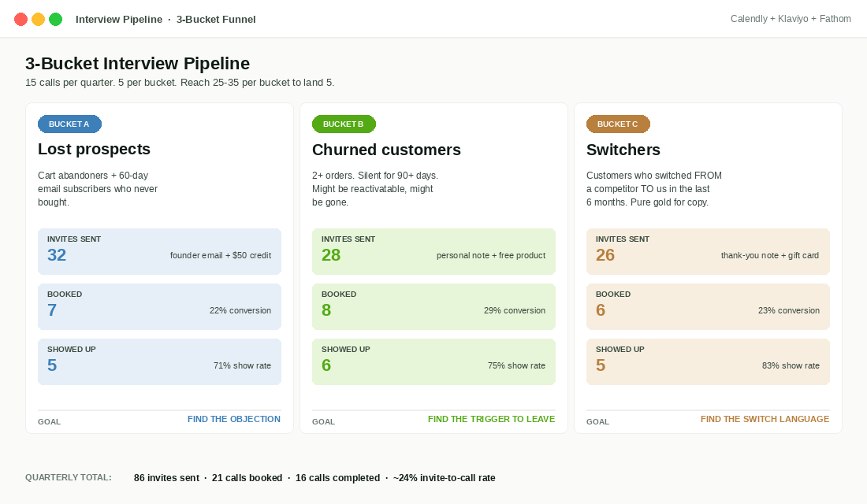The height and width of the screenshot is (504, 867).
Task: Select the Lost prospects heading
Action: [x=94, y=149]
